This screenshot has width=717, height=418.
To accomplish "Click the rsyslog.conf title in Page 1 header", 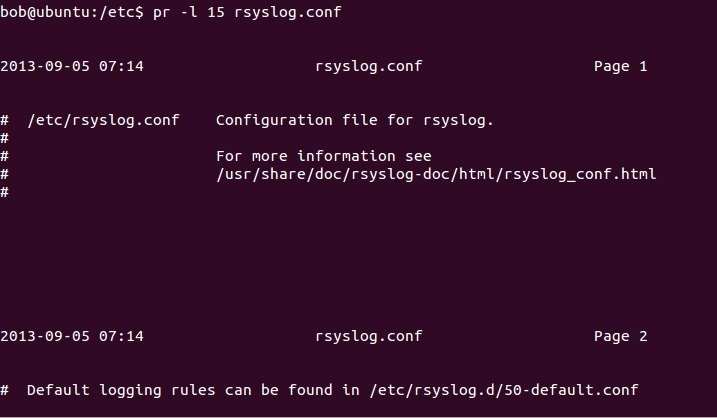I will (369, 66).
